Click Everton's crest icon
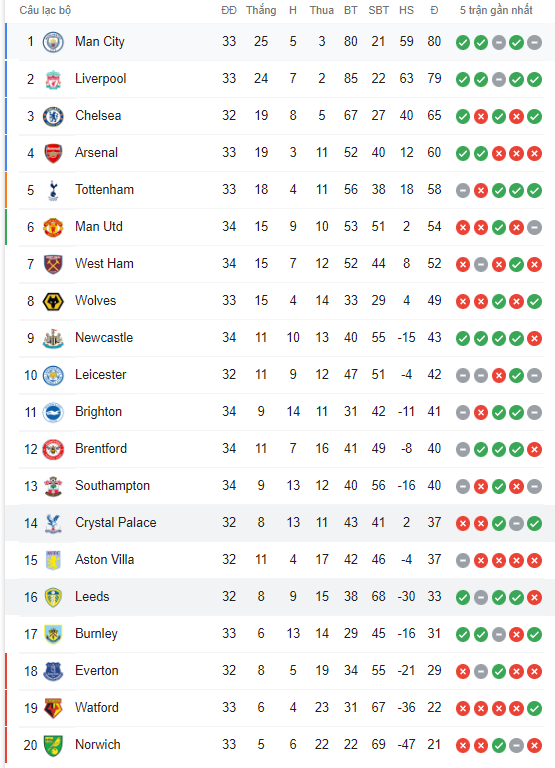 (53, 671)
